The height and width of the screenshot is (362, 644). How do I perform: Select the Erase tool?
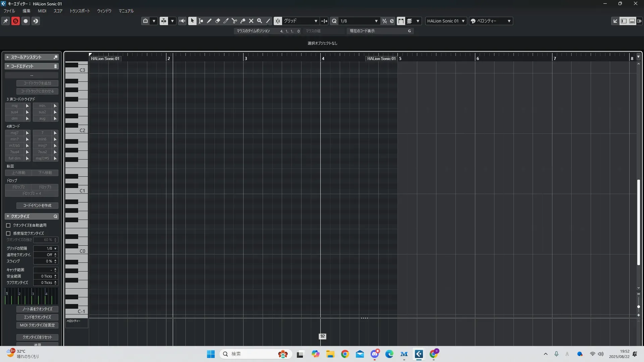pyautogui.click(x=218, y=21)
